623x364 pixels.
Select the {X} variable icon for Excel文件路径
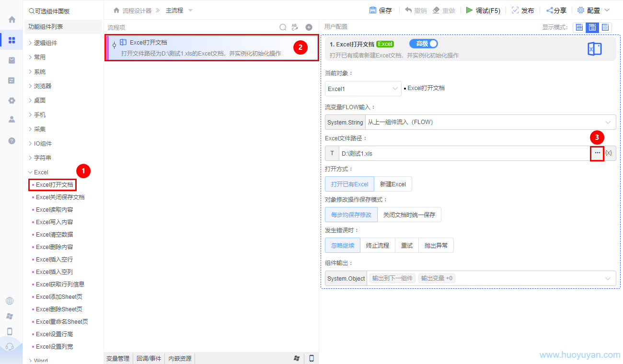coord(609,153)
